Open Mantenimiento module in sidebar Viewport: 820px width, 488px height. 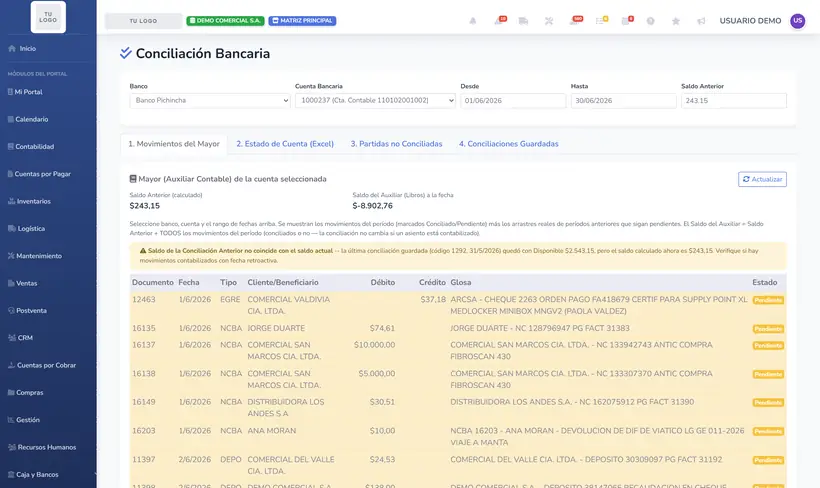click(x=35, y=256)
